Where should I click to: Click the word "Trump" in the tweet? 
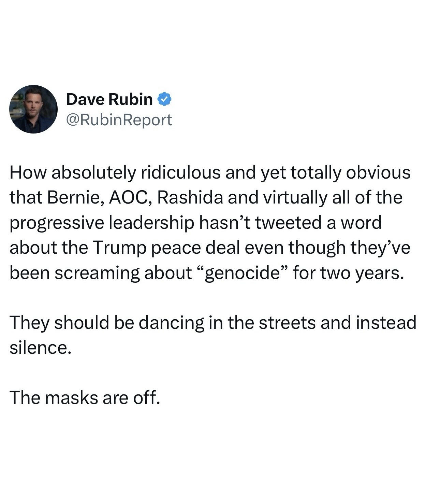click(x=117, y=248)
